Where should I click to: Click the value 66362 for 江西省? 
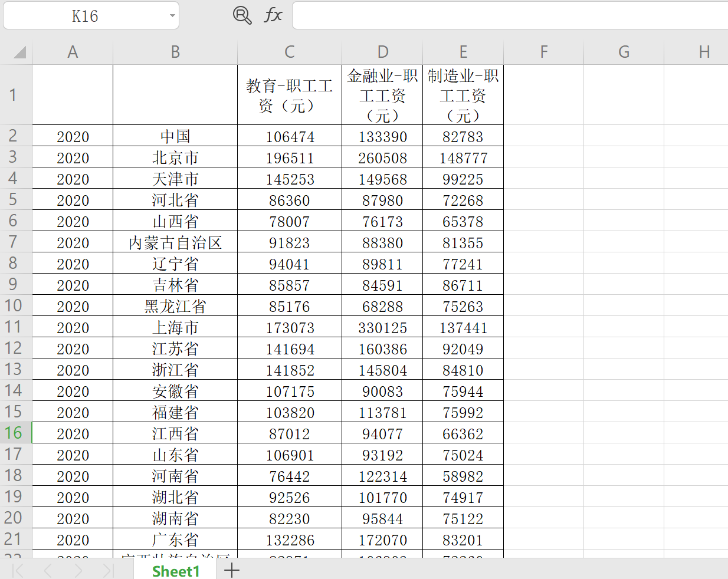pyautogui.click(x=463, y=433)
